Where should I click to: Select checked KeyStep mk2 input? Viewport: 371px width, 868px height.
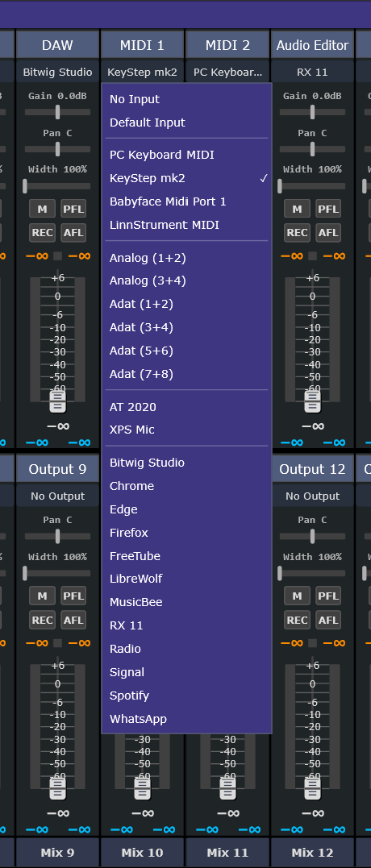tap(186, 178)
